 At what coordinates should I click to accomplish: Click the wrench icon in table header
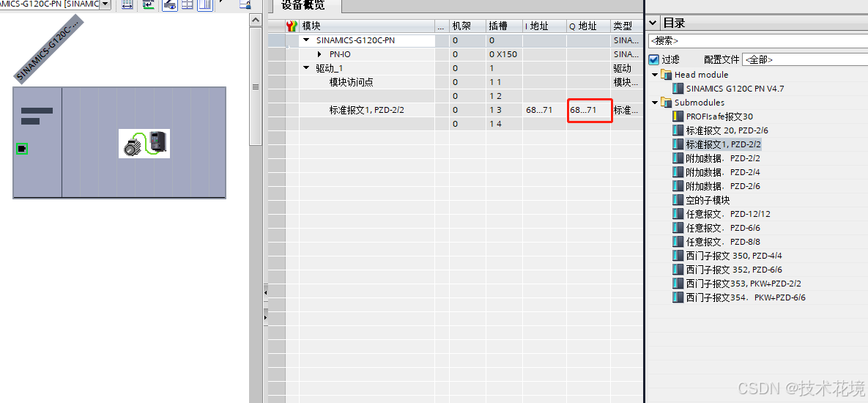click(x=292, y=26)
